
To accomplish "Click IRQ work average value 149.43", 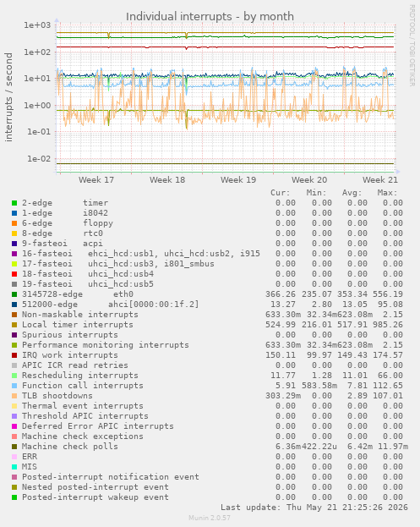I will (x=352, y=355).
